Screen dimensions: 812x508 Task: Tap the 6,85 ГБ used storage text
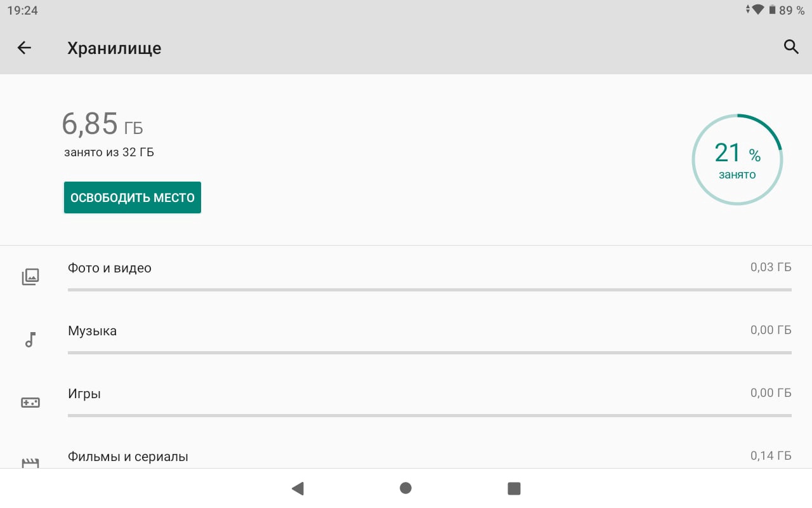(103, 124)
